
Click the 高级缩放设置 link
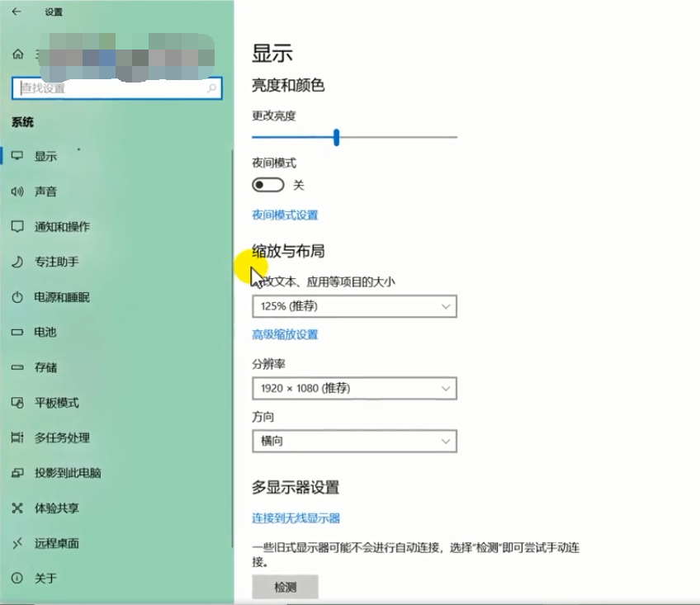click(x=285, y=334)
